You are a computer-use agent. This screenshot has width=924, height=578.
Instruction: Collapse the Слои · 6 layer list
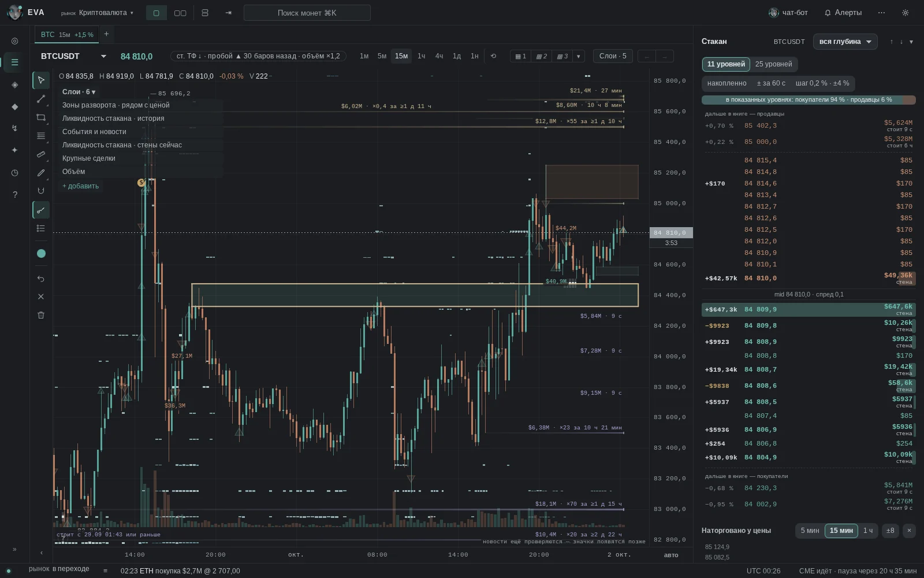pyautogui.click(x=79, y=92)
